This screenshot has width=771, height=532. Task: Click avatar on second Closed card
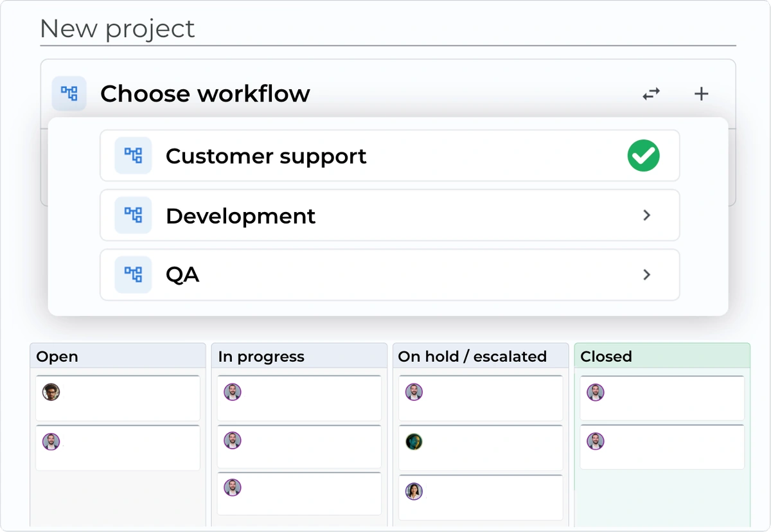596,441
